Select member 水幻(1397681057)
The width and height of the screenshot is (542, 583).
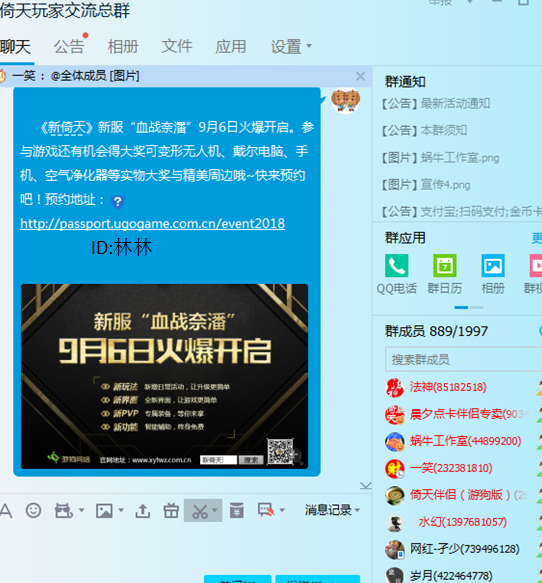(x=462, y=522)
